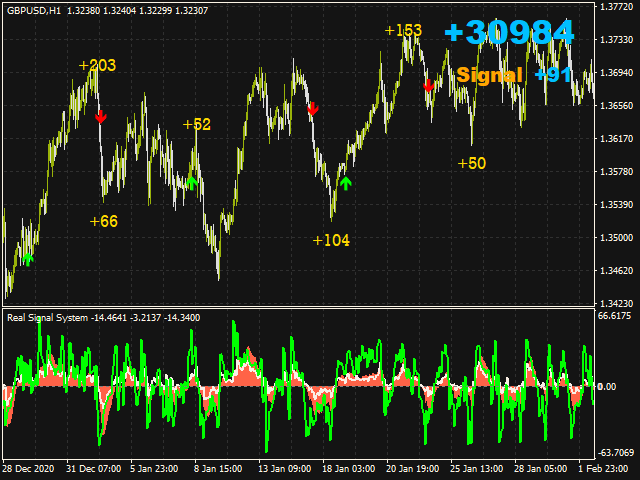The image size is (640, 480).
Task: Click the 18 Jan 03:00 time label
Action: coord(349,469)
